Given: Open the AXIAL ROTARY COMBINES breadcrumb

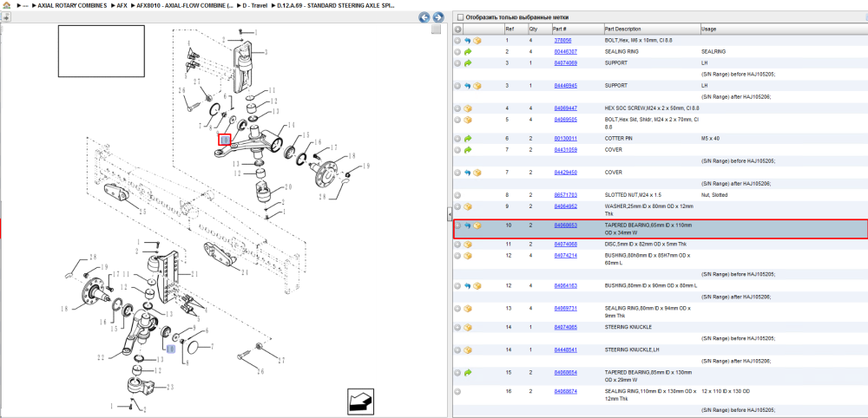Looking at the screenshot, I should coord(72,5).
